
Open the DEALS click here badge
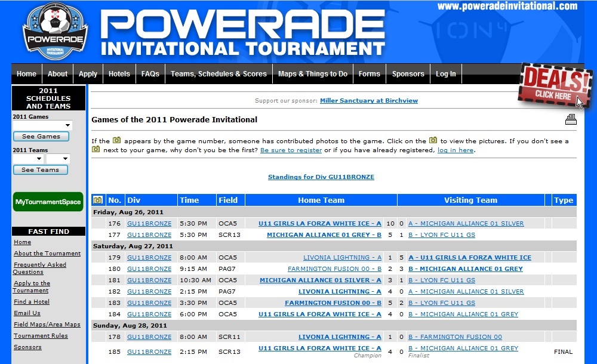click(x=555, y=86)
